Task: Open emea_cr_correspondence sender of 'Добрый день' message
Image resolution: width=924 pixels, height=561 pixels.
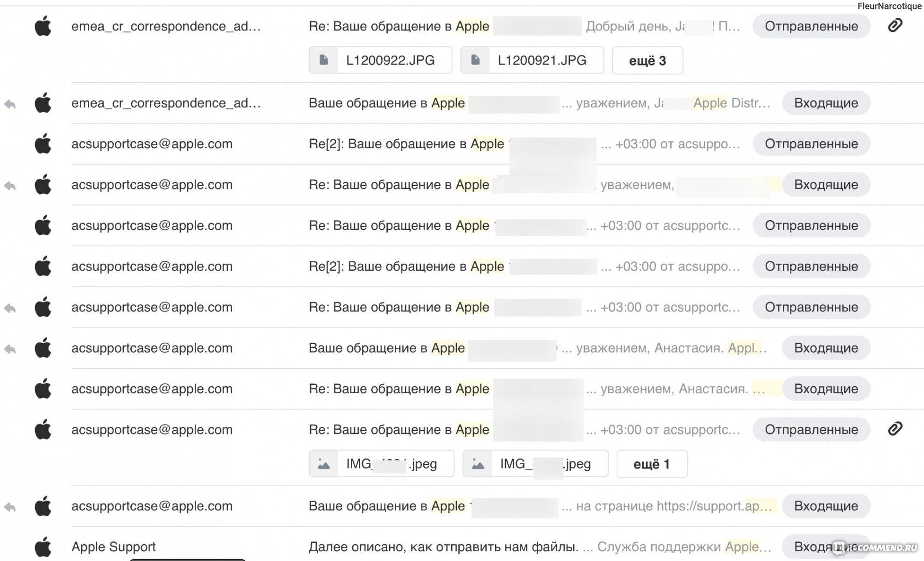Action: 166,26
